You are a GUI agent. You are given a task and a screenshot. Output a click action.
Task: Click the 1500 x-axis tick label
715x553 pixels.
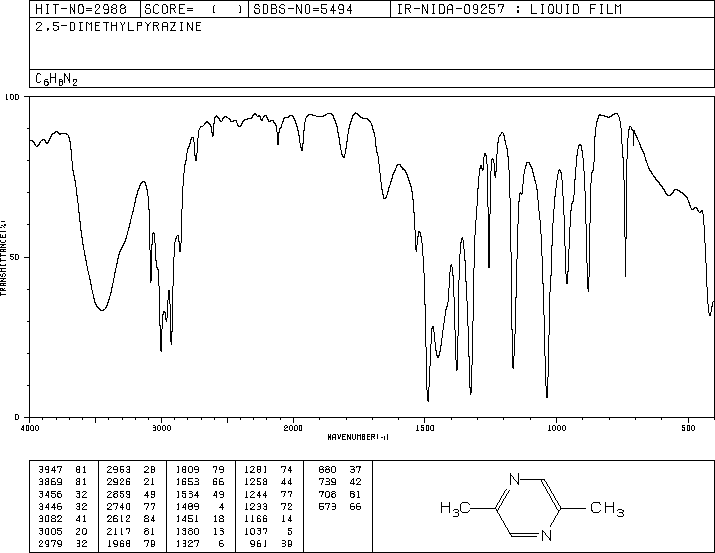[x=425, y=428]
